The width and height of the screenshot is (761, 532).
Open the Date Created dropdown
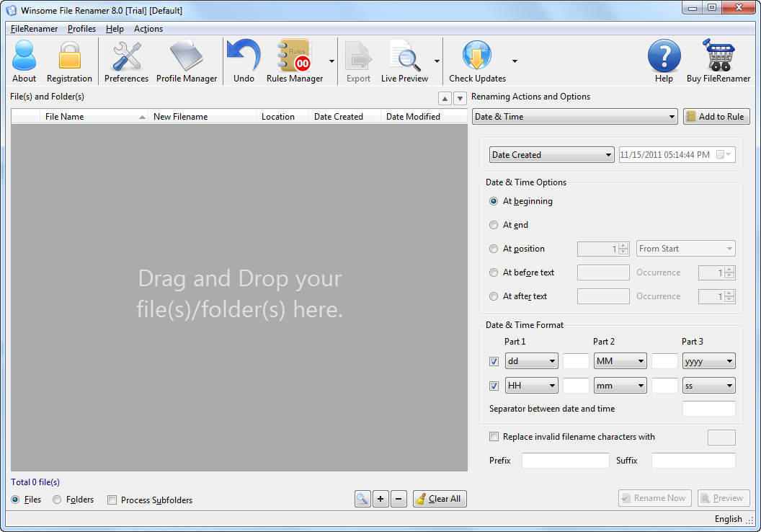pyautogui.click(x=551, y=155)
